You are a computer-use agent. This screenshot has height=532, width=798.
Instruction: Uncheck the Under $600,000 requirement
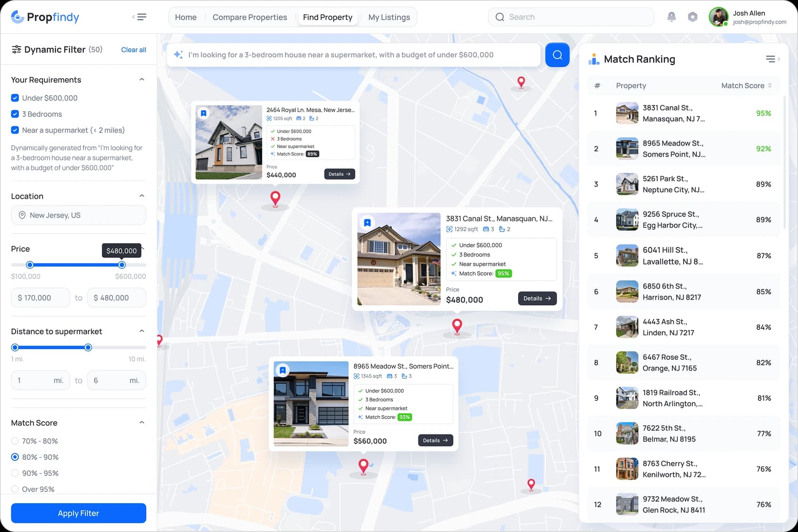[x=15, y=98]
